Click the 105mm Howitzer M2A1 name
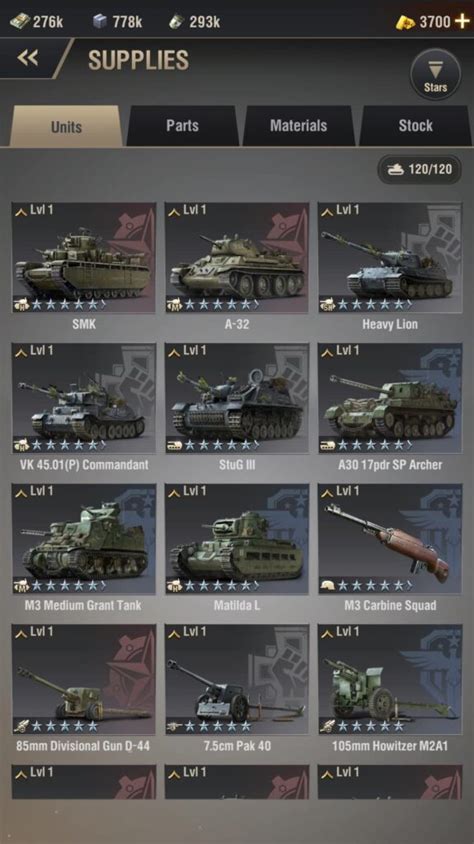 (390, 746)
